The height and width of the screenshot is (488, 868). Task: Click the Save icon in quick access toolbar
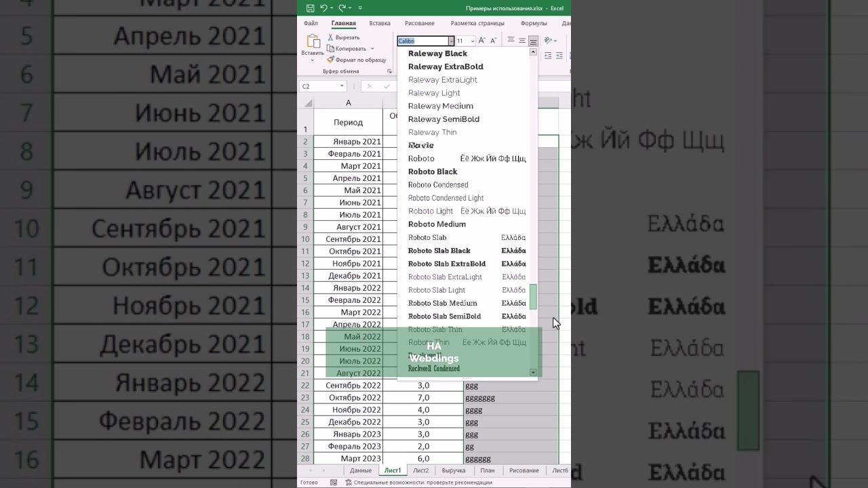point(310,8)
